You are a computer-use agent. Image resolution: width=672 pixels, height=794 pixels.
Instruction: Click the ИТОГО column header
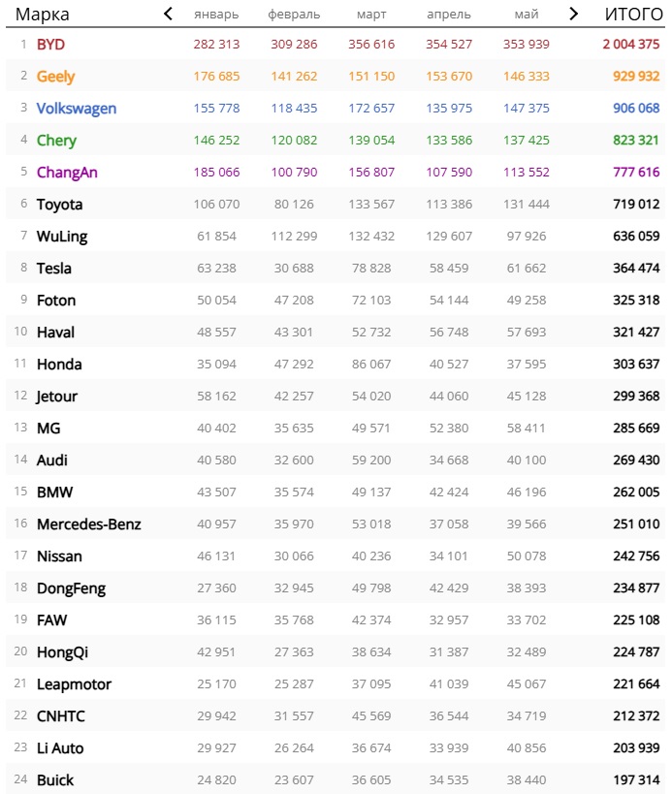(634, 15)
